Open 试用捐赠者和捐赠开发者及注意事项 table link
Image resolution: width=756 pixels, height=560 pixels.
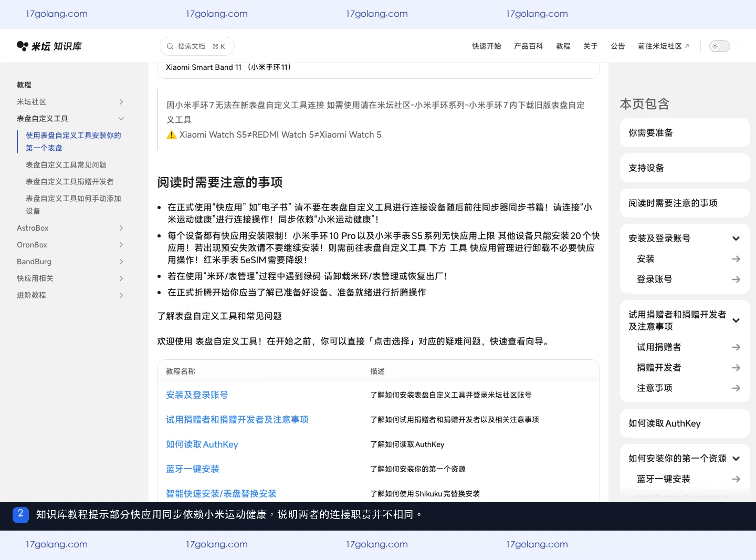[237, 420]
